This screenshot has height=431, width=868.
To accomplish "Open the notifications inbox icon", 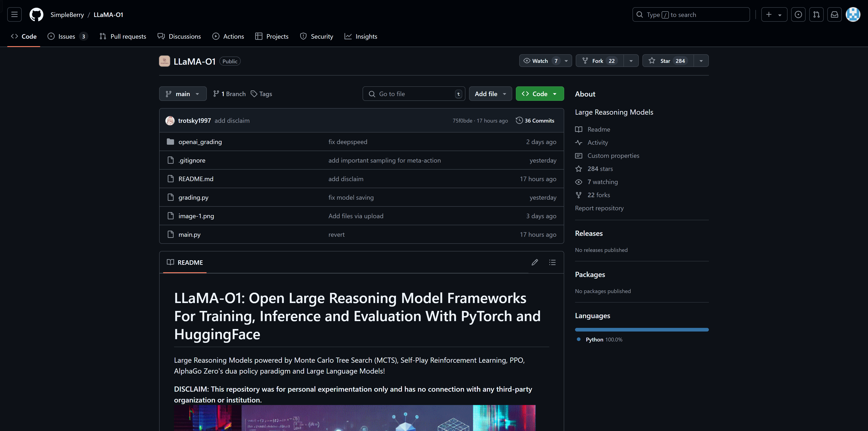I will click(x=835, y=14).
